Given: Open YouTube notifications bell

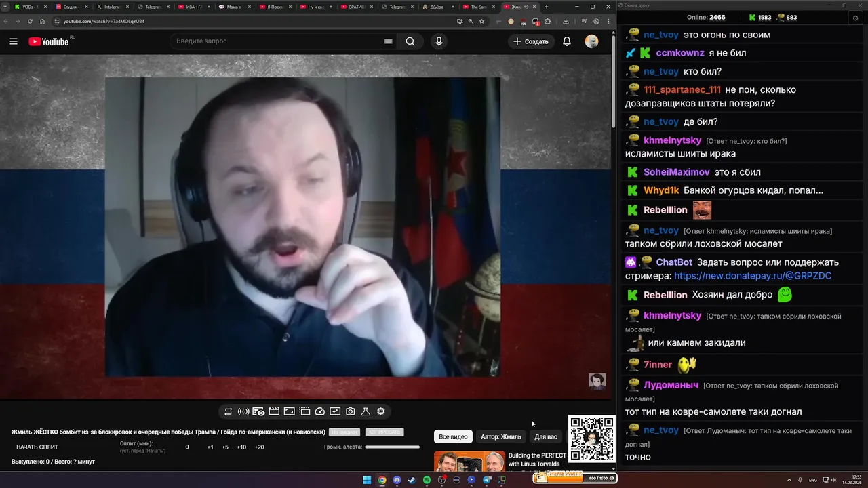Looking at the screenshot, I should [567, 41].
